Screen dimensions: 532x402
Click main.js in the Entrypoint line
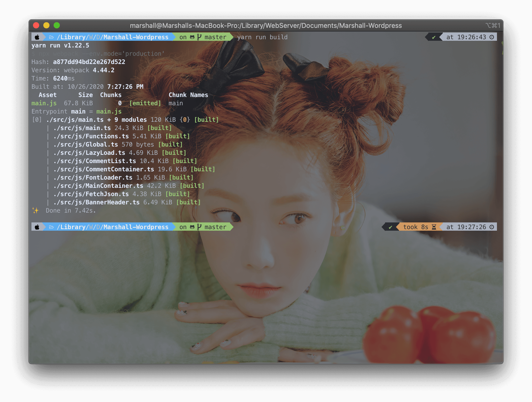[109, 111]
